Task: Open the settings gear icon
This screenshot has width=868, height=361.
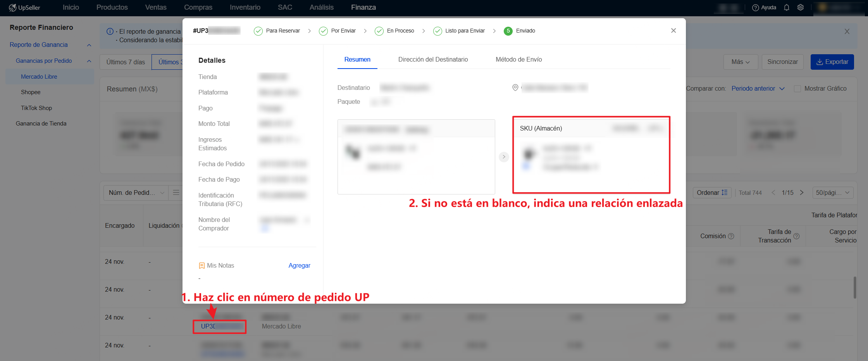Action: point(801,7)
